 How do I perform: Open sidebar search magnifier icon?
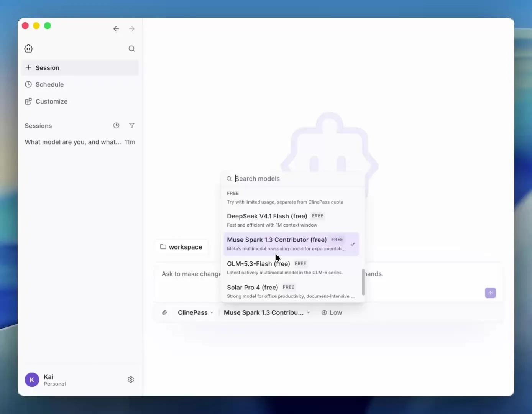tap(131, 49)
